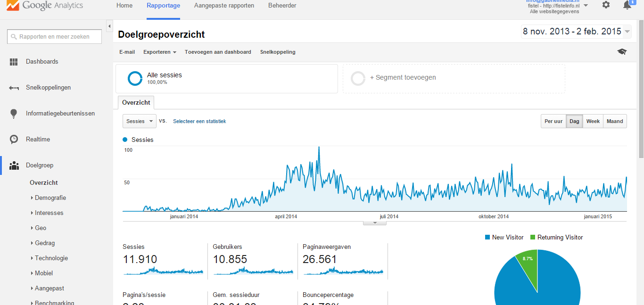Open the Sessies metric dropdown
The height and width of the screenshot is (305, 644).
139,121
